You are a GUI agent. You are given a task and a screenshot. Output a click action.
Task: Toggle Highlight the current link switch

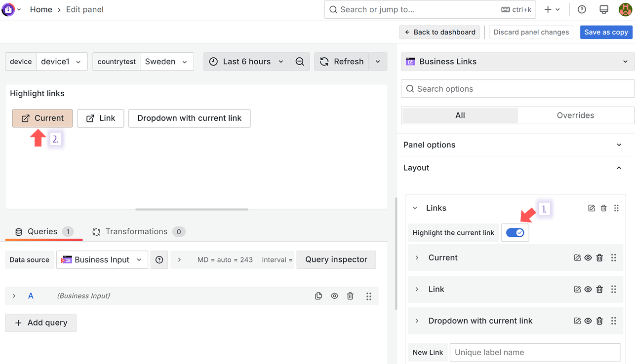(515, 233)
